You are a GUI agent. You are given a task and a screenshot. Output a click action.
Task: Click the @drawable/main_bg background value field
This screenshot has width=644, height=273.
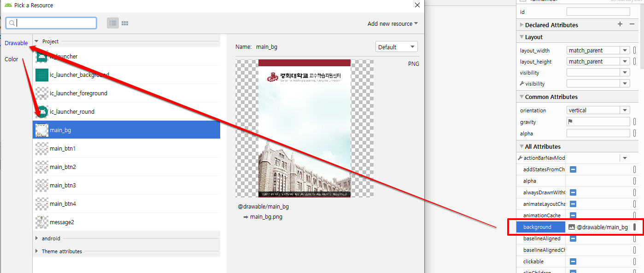pyautogui.click(x=598, y=227)
